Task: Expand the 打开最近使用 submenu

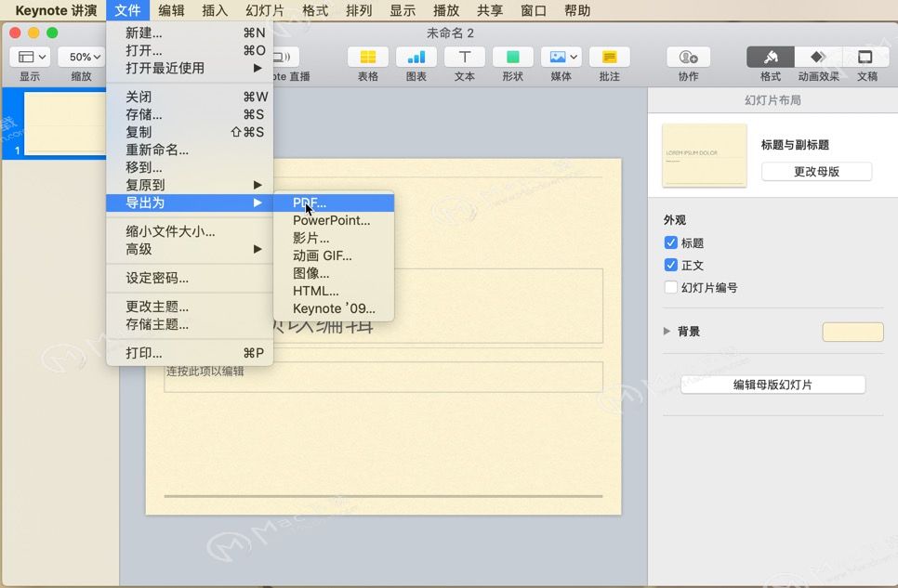Action: click(190, 68)
